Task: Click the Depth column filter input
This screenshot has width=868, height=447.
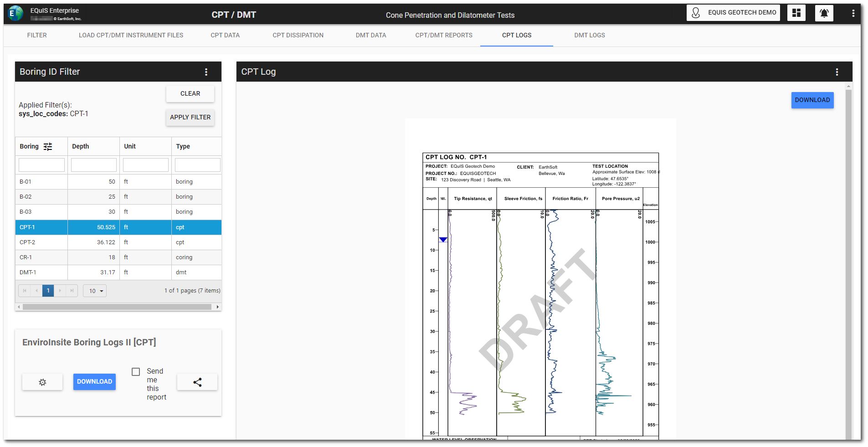Action: [x=93, y=165]
